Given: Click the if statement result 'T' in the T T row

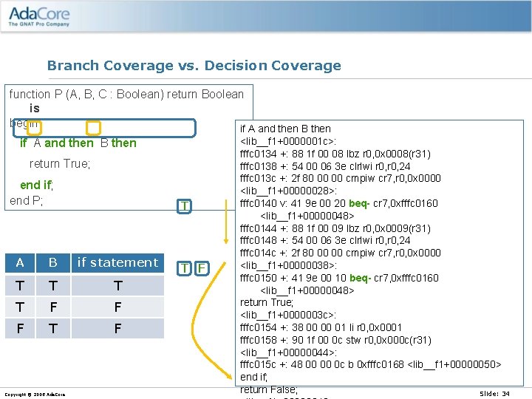Looking at the screenshot, I should point(117,286).
